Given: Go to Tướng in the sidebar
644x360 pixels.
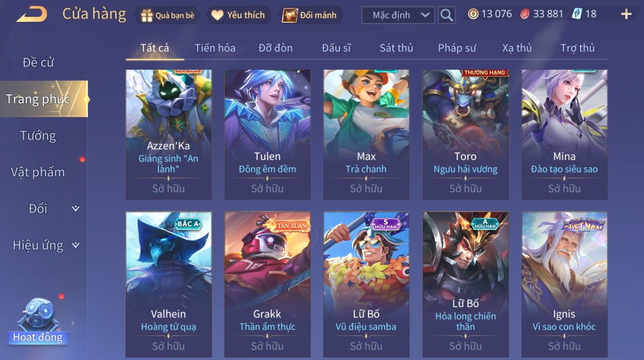Looking at the screenshot, I should click(38, 136).
